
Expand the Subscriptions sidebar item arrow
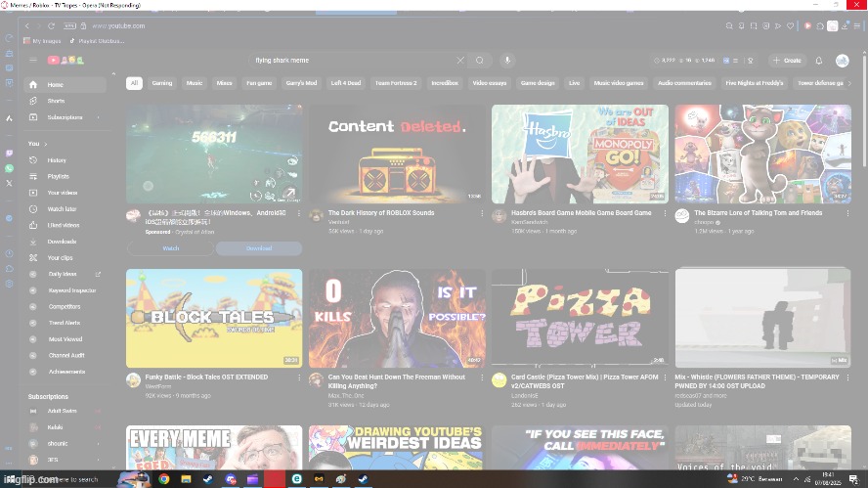(x=99, y=117)
